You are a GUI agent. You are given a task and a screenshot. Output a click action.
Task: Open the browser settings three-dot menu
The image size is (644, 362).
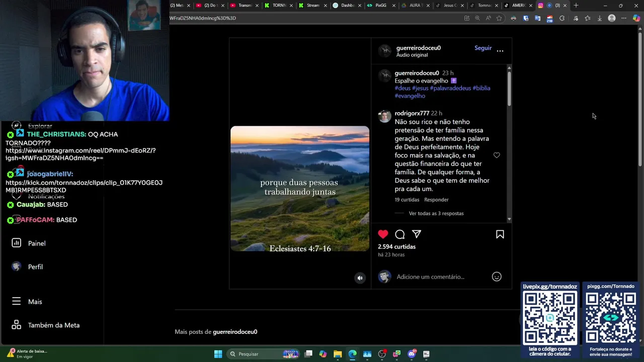624,18
